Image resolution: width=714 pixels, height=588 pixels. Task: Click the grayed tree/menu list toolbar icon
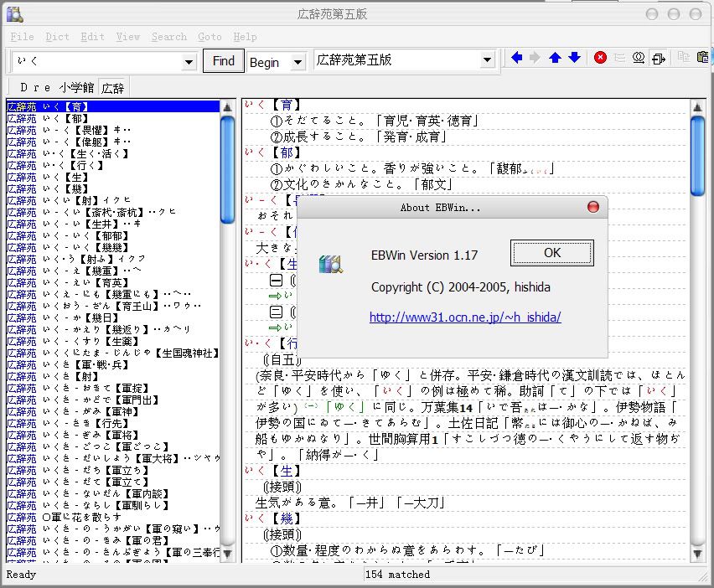(x=619, y=59)
